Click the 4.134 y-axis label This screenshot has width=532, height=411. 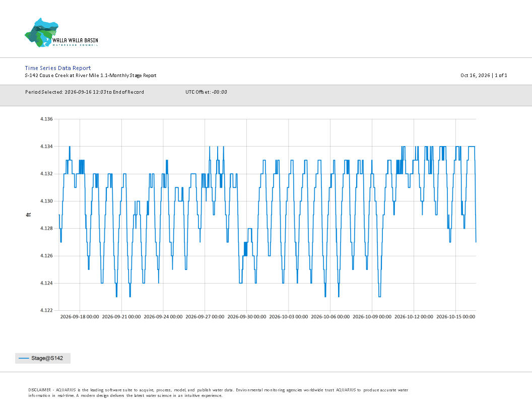(x=46, y=147)
